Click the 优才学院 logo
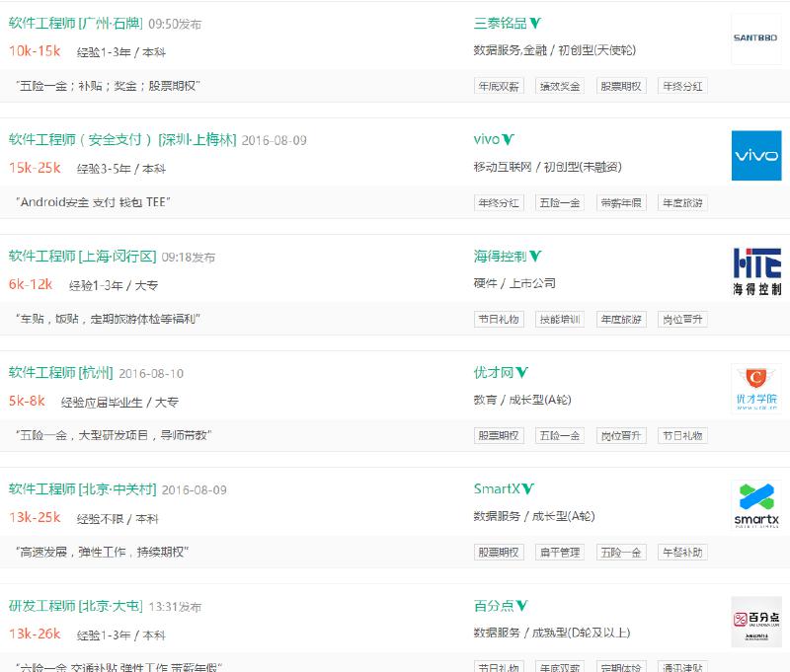Screen dimensions: 790x672 pos(754,389)
